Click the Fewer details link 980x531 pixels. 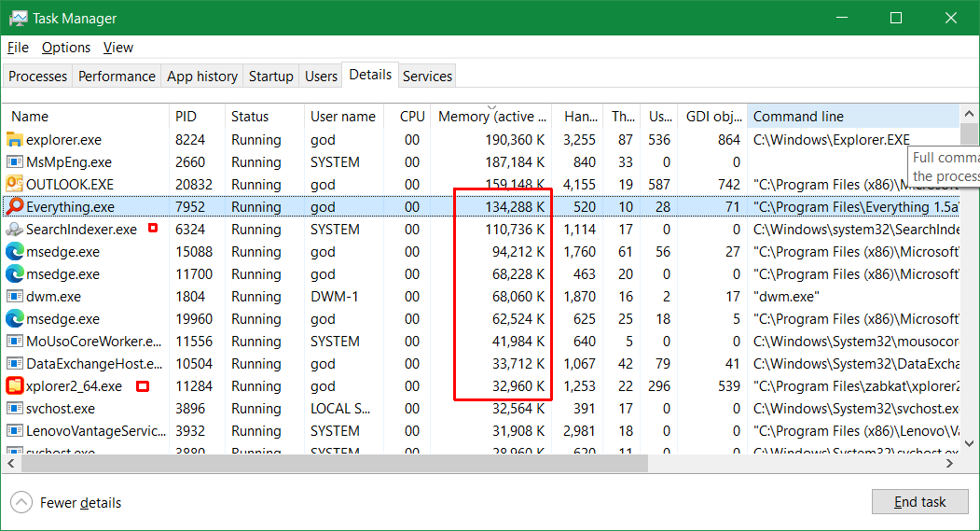(x=80, y=503)
